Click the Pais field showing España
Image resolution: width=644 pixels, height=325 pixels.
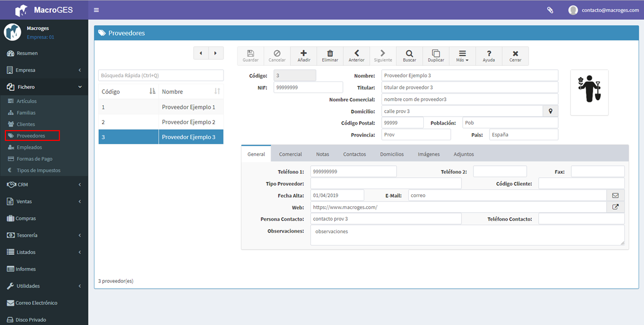[524, 134]
